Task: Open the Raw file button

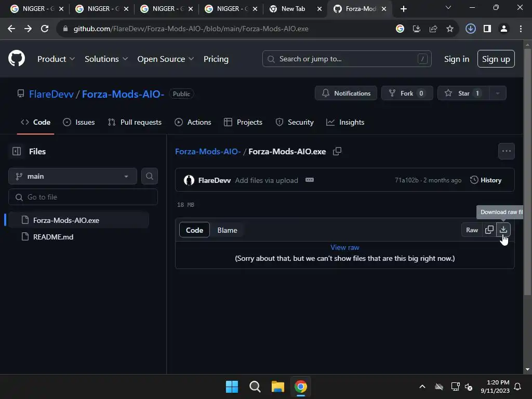Action: tap(472, 230)
